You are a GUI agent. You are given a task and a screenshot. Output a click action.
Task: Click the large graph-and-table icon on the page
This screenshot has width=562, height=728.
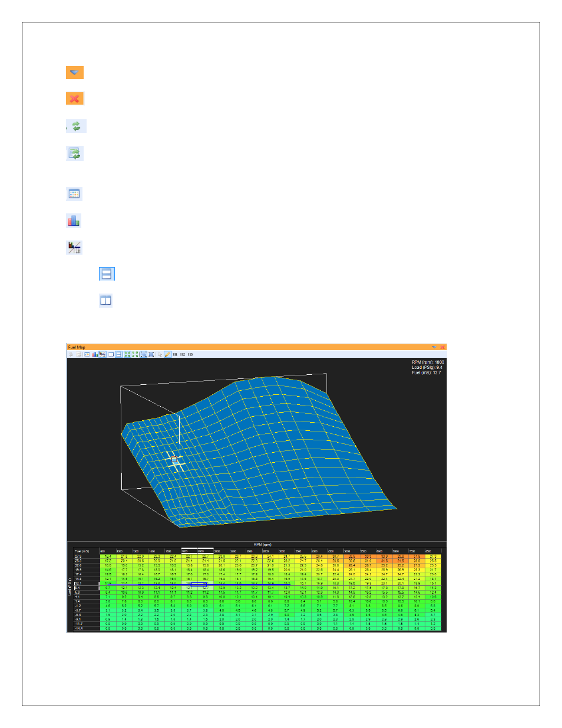(x=74, y=248)
